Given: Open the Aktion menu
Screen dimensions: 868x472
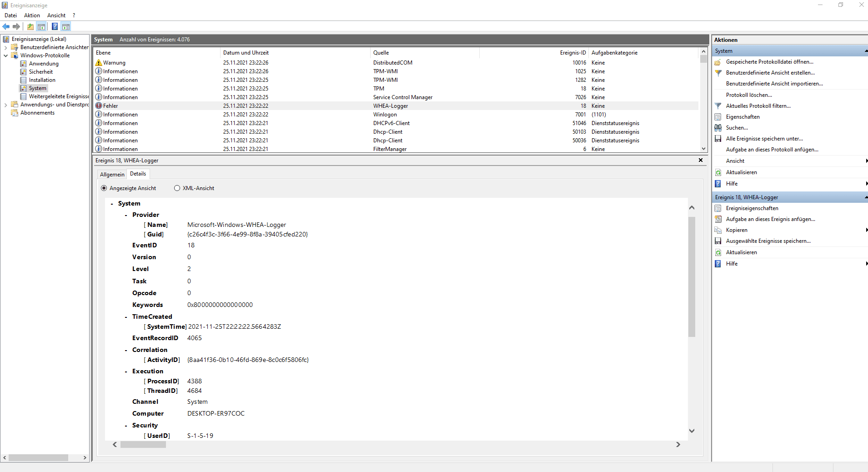Looking at the screenshot, I should click(x=32, y=15).
